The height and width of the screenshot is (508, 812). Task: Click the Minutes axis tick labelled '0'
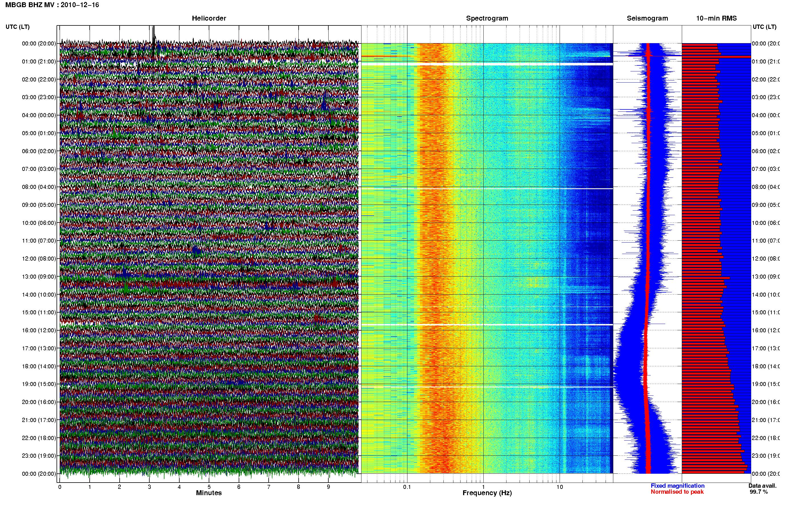tap(60, 487)
